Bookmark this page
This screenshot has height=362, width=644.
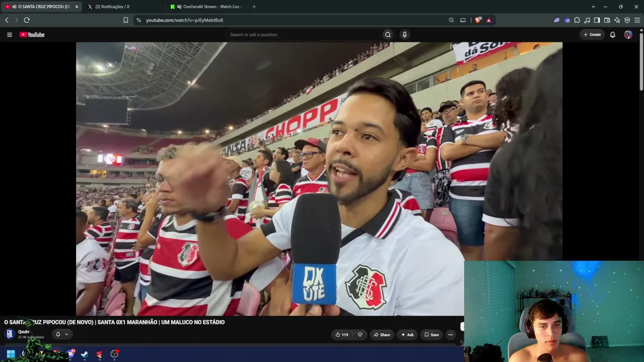(x=126, y=20)
